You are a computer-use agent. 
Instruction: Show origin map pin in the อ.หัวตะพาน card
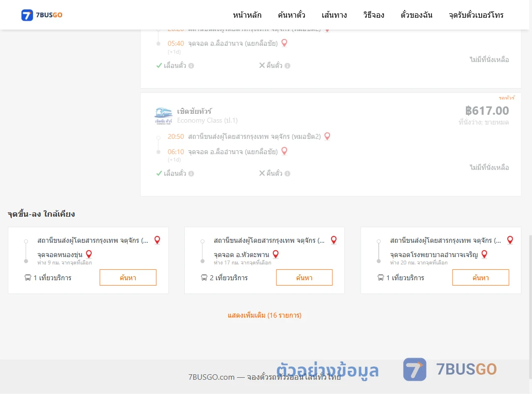click(x=334, y=240)
